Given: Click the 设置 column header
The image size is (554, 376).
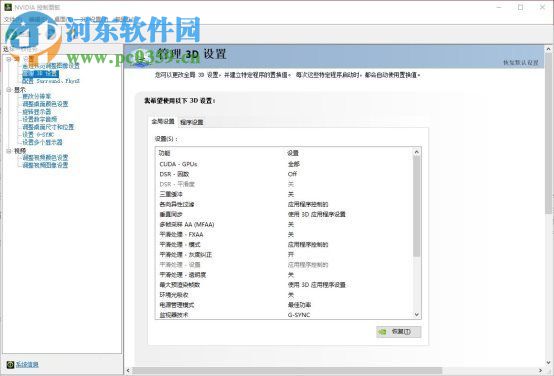Looking at the screenshot, I should [x=293, y=153].
